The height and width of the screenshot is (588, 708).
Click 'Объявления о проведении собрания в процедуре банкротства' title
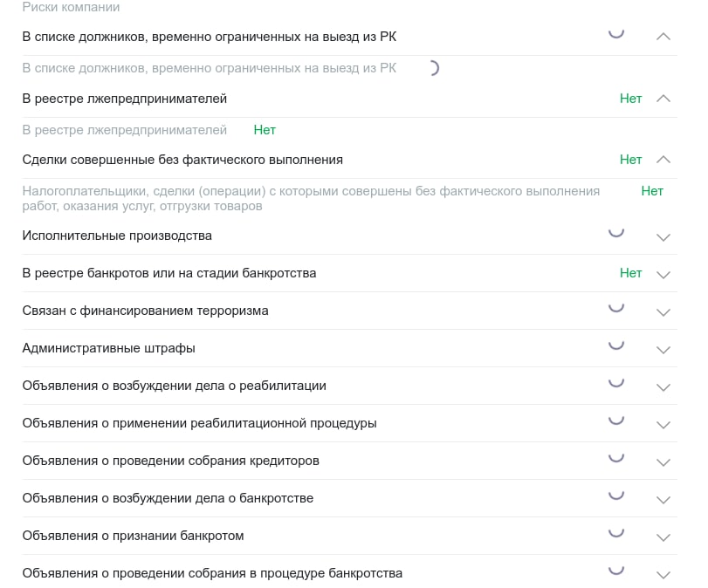pos(212,572)
